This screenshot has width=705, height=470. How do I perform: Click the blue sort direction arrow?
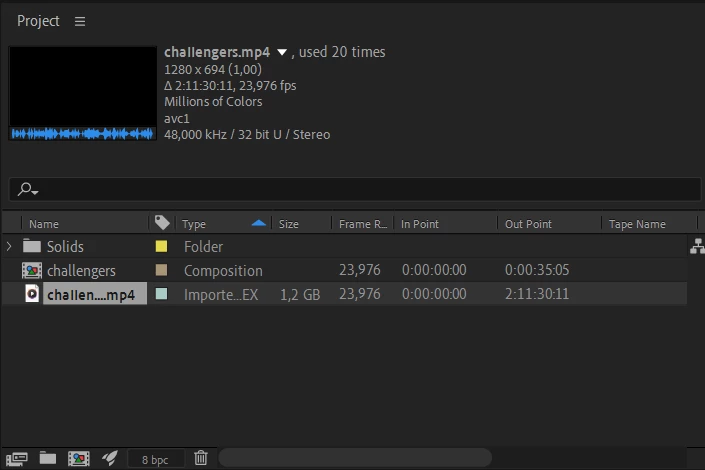click(259, 223)
